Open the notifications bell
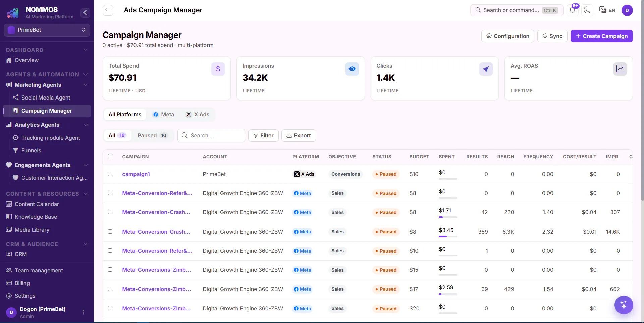Screen dimensions: 644x323 [573, 10]
